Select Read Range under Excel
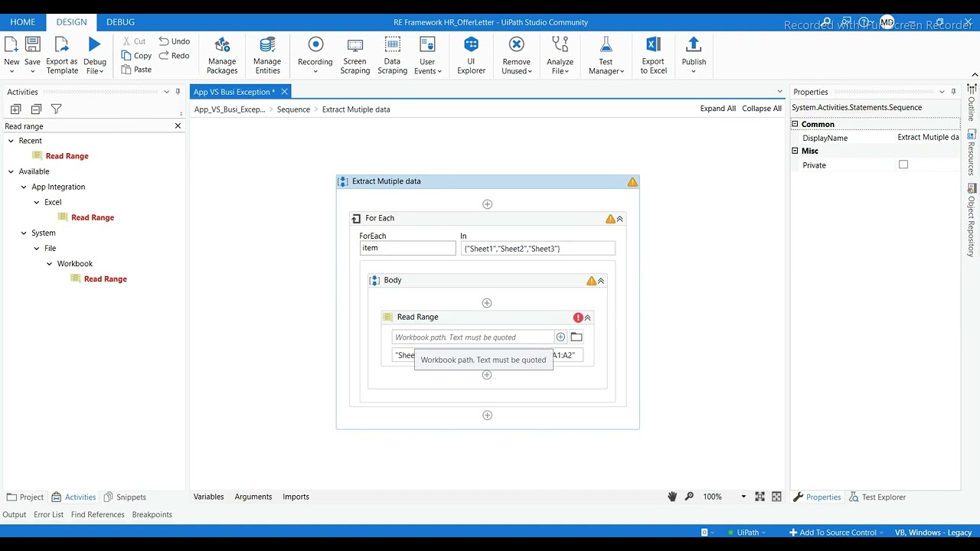 pyautogui.click(x=93, y=217)
